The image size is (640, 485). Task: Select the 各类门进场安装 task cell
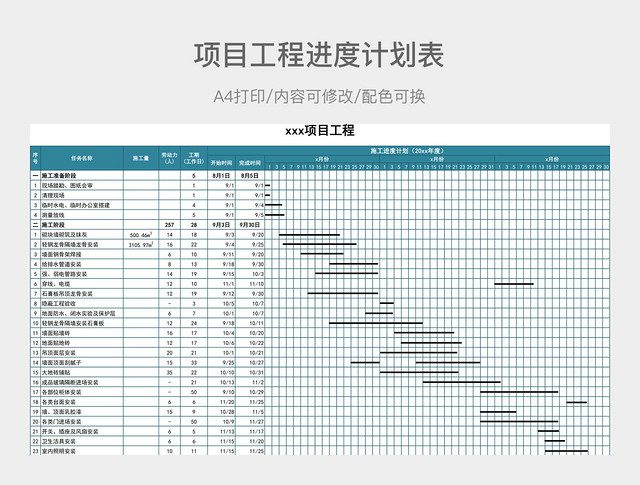coord(82,421)
